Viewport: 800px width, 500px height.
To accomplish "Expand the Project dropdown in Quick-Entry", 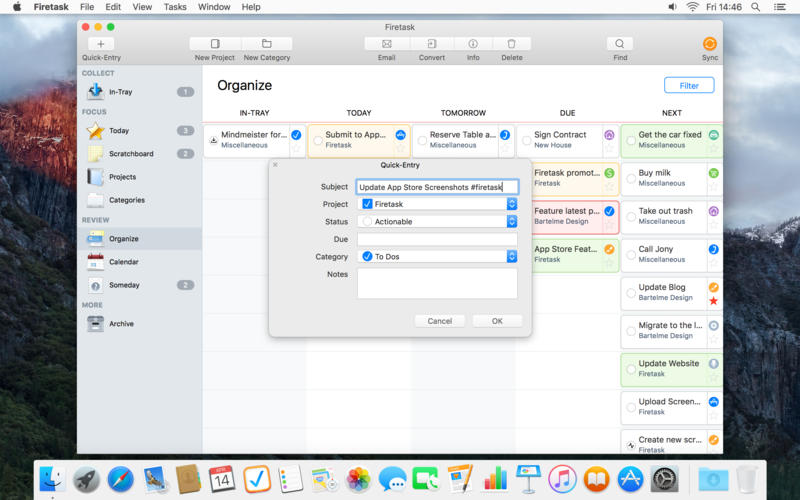I will point(512,204).
